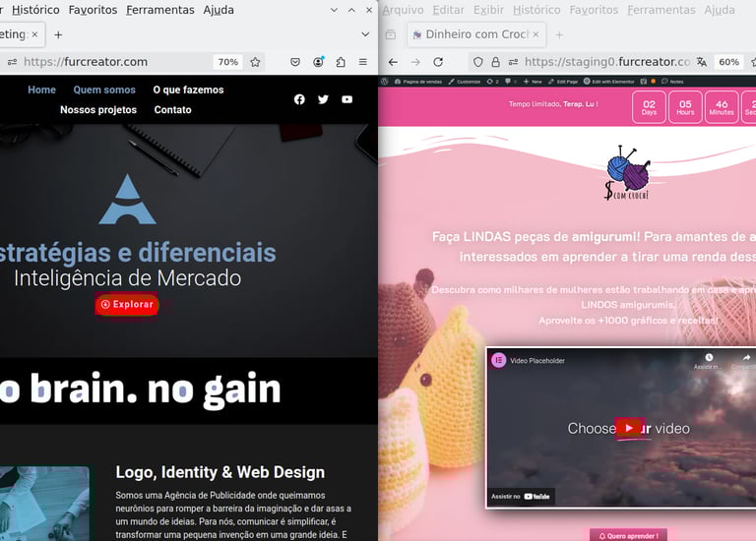Click Edit Page in WP admin bar
This screenshot has height=541, width=756.
(563, 82)
